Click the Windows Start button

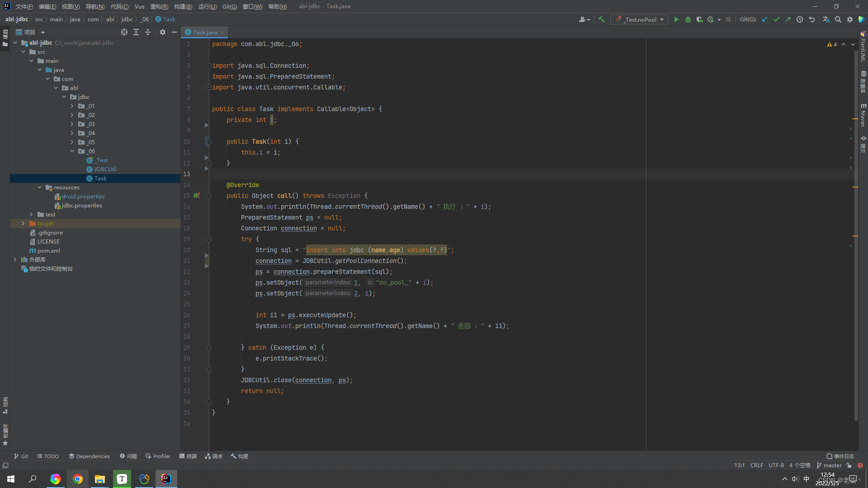point(11,479)
